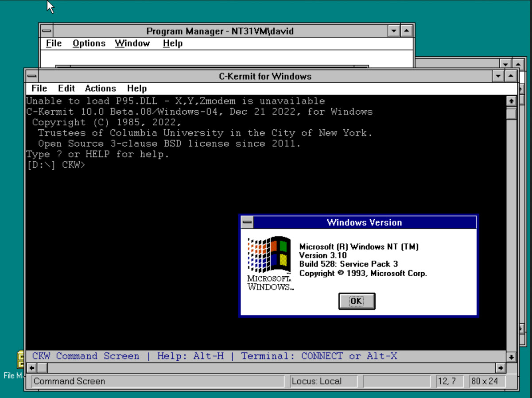Open Program Manager's Help menu
532x398 pixels.
[x=173, y=43]
